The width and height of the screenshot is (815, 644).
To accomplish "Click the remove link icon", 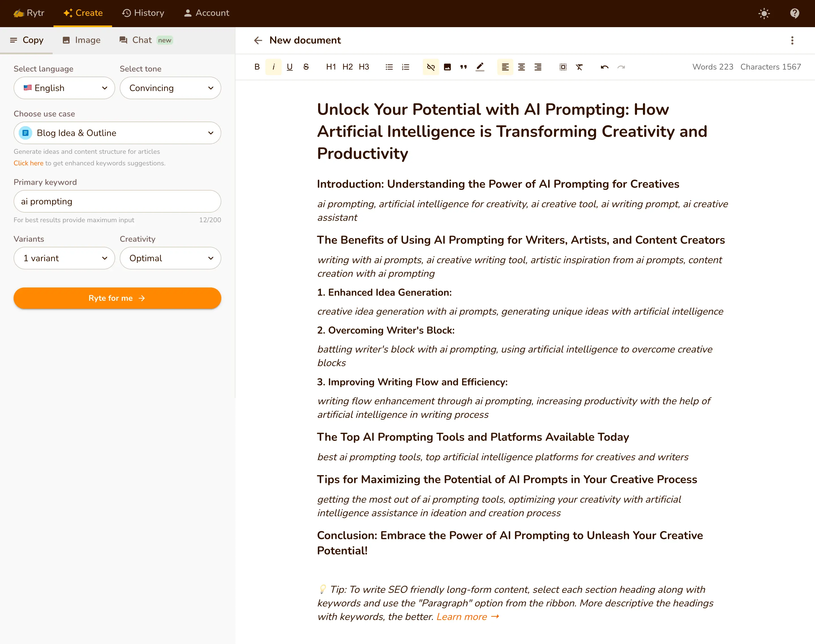I will (431, 67).
